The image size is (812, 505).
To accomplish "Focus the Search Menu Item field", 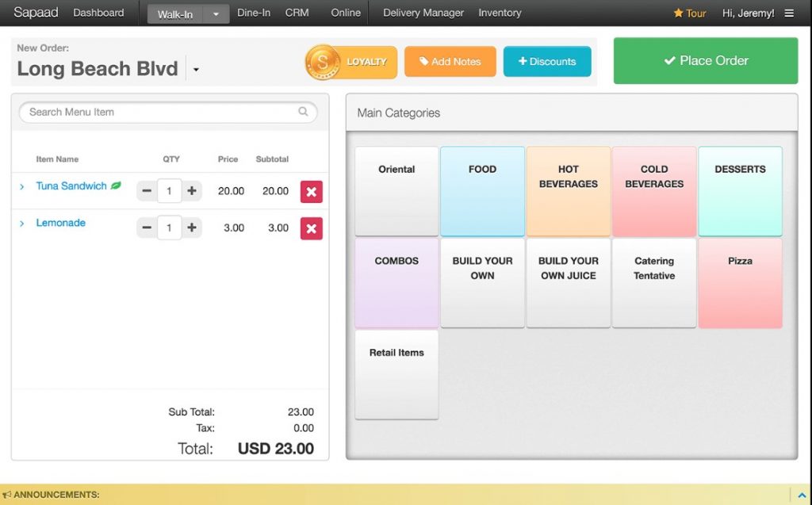I will point(168,112).
